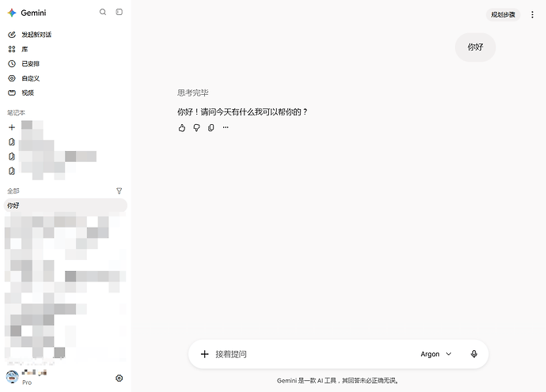Click the 规划步骤 button
546x392 pixels.
(x=502, y=14)
